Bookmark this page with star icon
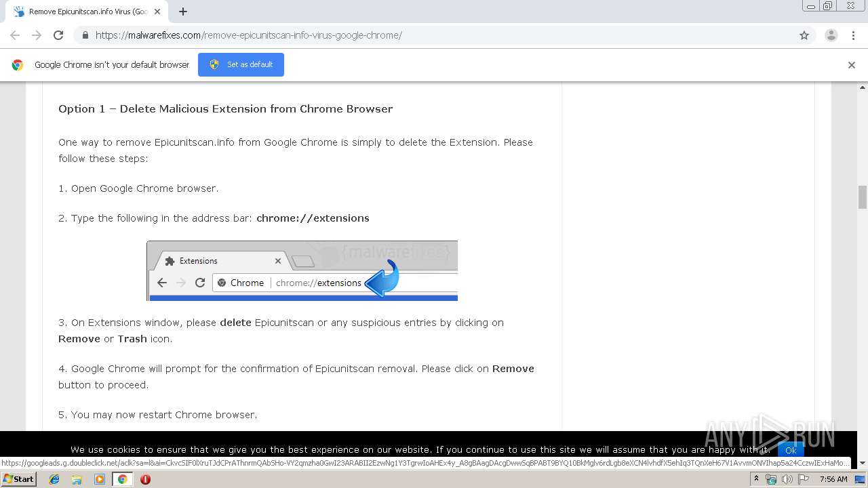Image resolution: width=868 pixels, height=488 pixels. tap(804, 35)
